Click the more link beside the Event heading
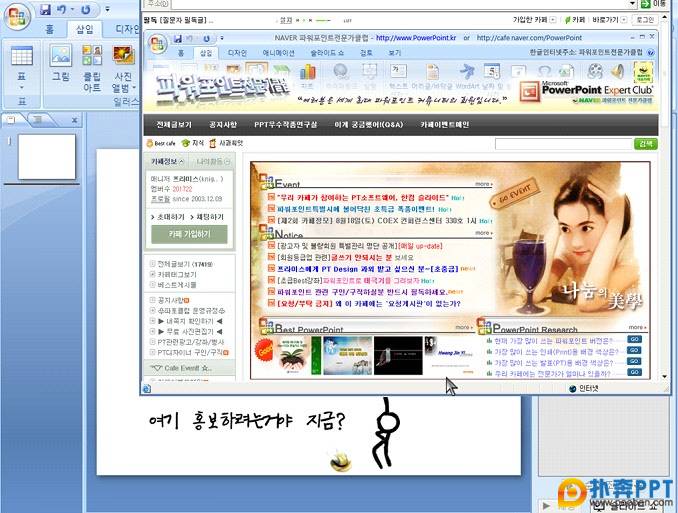Screen dimensions: 678x513 pos(483,184)
